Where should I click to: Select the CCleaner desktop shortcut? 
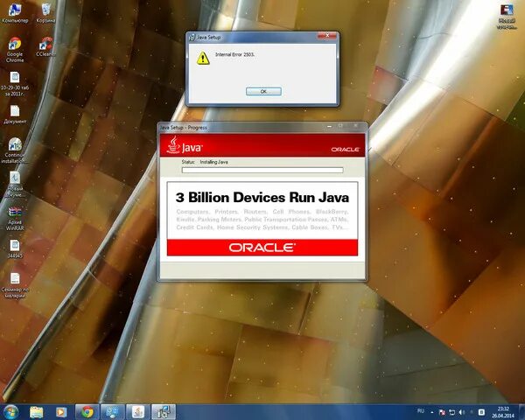(x=45, y=47)
